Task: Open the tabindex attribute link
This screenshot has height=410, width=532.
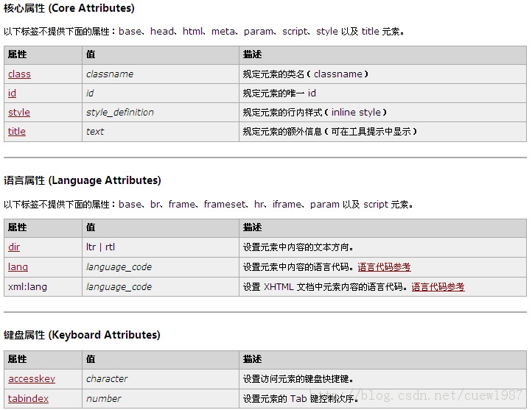Action: pyautogui.click(x=28, y=398)
